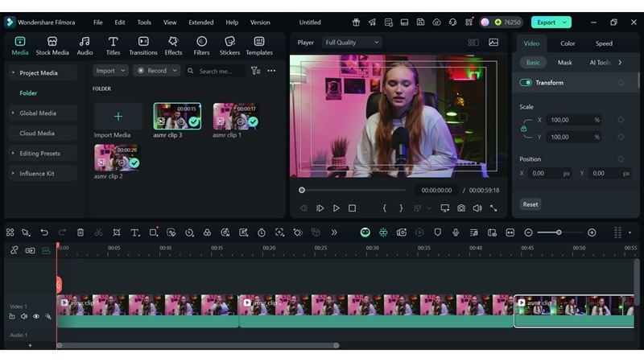Viewport: 644px width, 362px height.
Task: Open the Record dropdown
Action: (x=156, y=71)
